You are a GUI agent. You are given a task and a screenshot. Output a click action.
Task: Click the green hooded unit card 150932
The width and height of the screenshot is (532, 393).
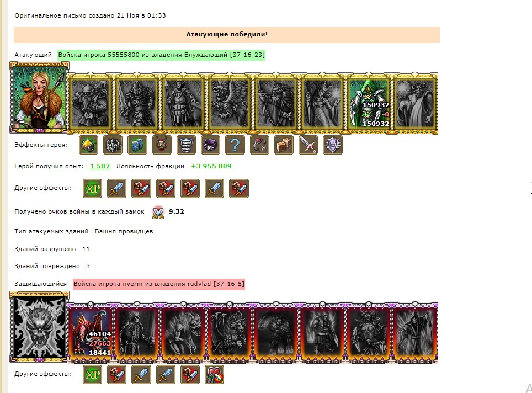[x=369, y=103]
